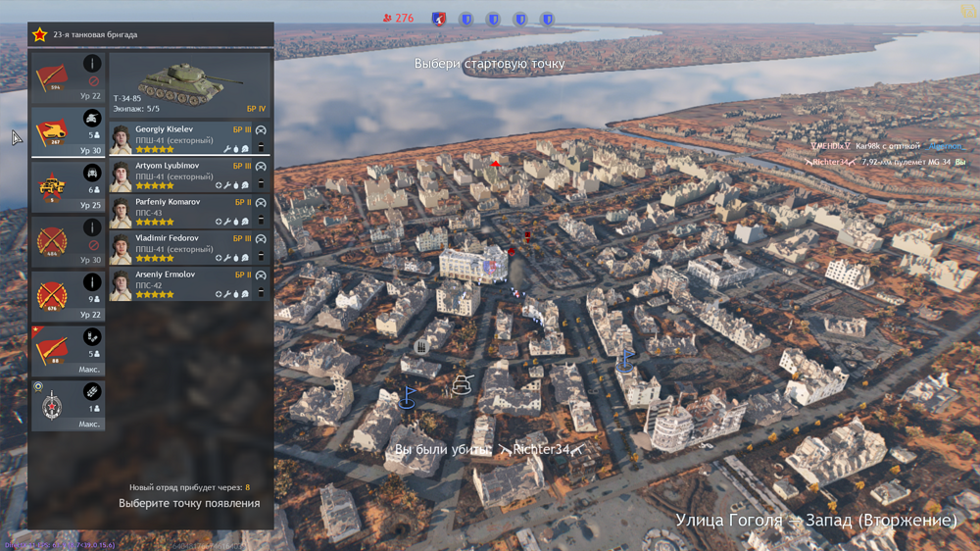Choose the tank spawn point on map
This screenshot has width=980, height=551.
(462, 384)
